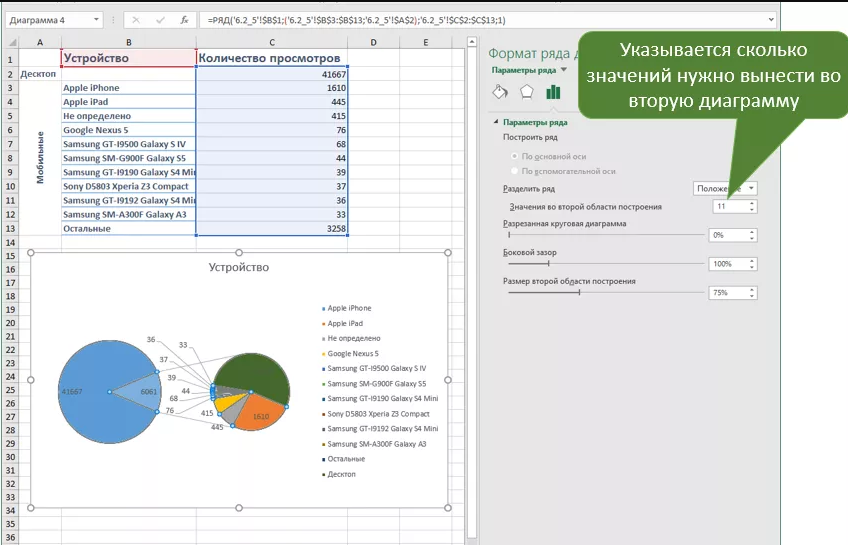848x545 pixels.
Task: Click data label '445' on chart
Action: point(217,427)
